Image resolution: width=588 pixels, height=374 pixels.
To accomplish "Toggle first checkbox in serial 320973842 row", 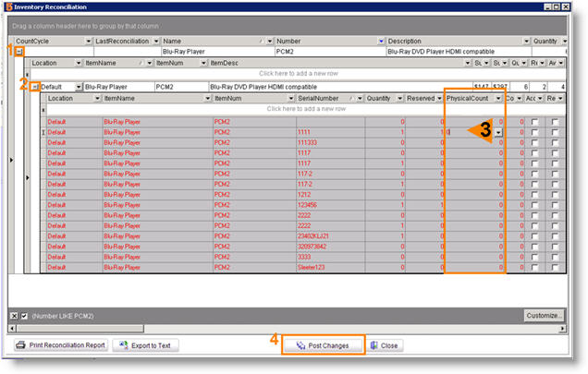I will (x=534, y=247).
